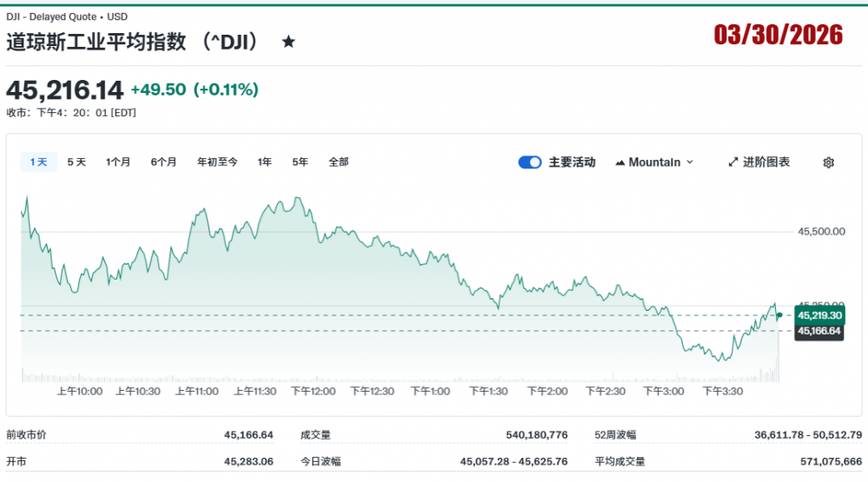Screen dimensions: 868x482
Task: Click the star icon to follow ^DJI
Action: [x=288, y=42]
